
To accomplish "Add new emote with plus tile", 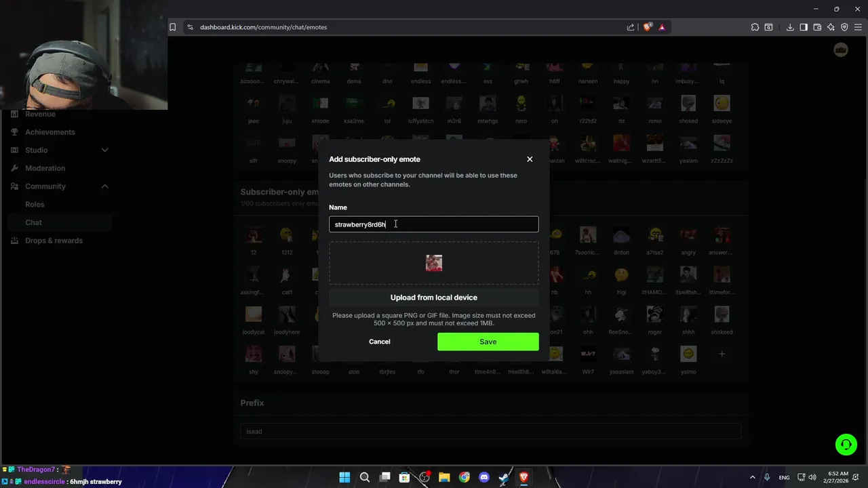I will [x=722, y=354].
